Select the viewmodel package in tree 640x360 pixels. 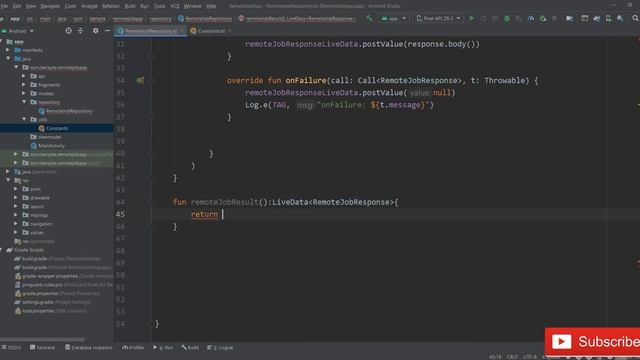(x=45, y=137)
